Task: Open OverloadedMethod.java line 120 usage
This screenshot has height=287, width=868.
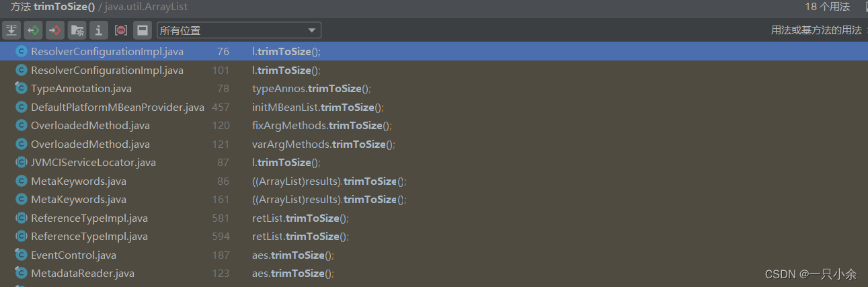Action: tap(321, 126)
